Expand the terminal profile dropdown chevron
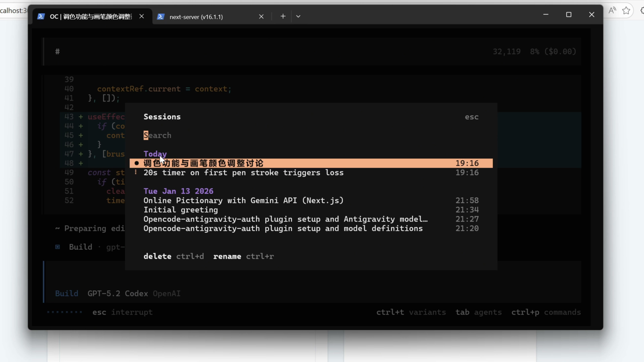 (298, 16)
